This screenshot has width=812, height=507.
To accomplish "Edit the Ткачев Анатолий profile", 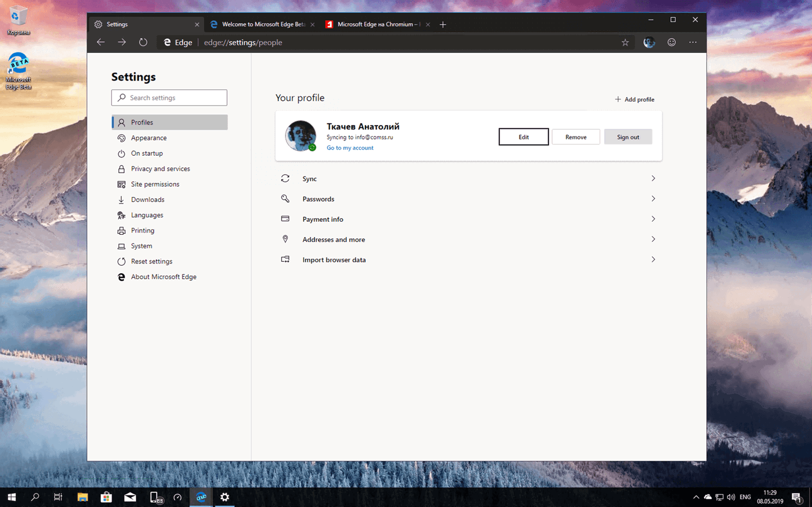I will (x=523, y=137).
